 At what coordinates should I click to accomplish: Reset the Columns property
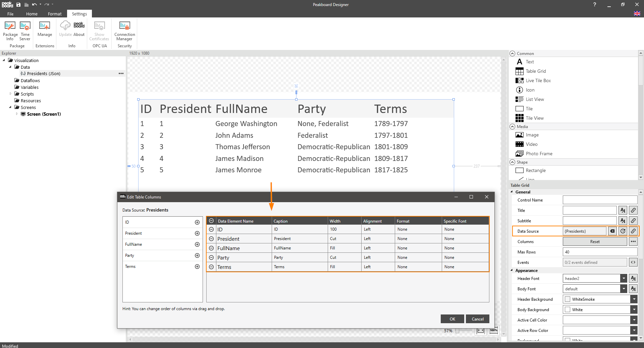(x=595, y=241)
